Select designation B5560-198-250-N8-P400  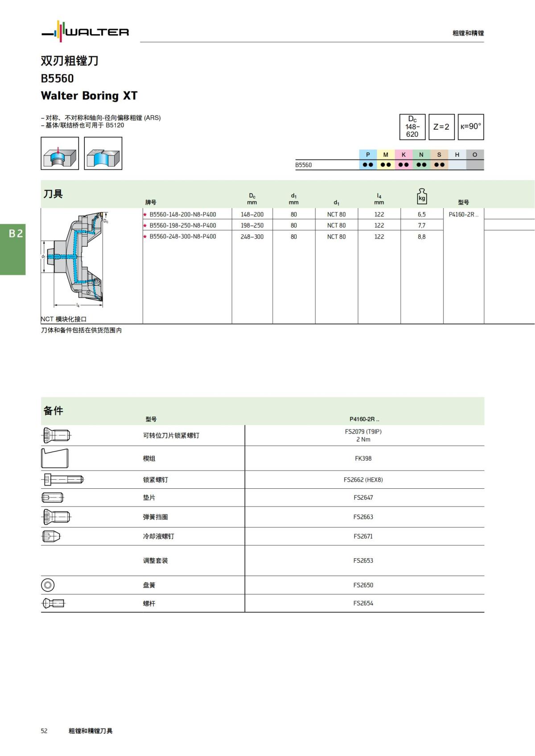pyautogui.click(x=183, y=225)
